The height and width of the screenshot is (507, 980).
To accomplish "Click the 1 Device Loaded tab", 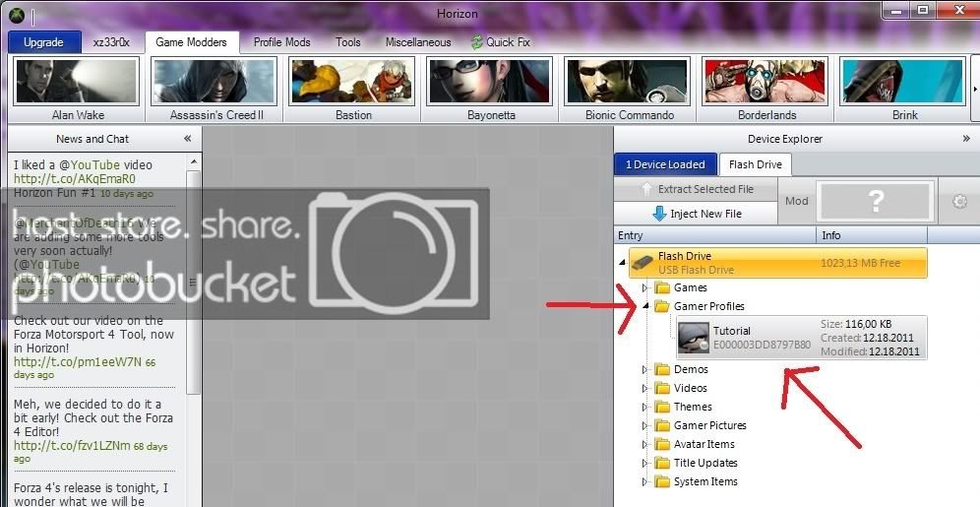I will pos(665,164).
